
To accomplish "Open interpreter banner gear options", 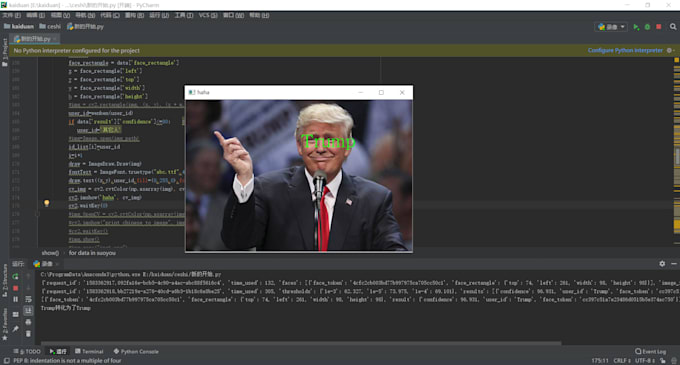I will click(x=670, y=50).
